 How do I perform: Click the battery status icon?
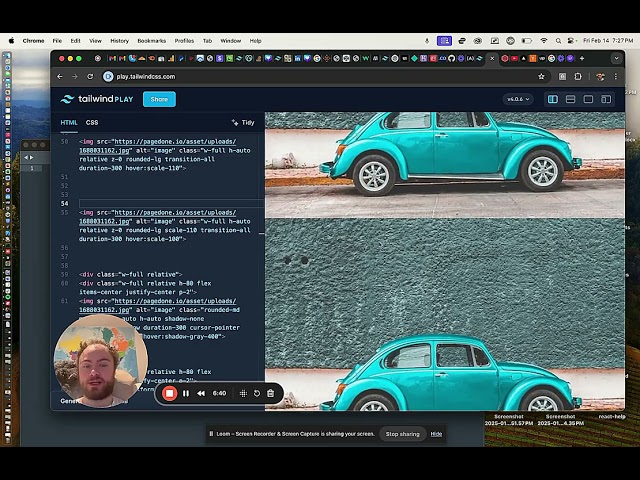coord(527,40)
